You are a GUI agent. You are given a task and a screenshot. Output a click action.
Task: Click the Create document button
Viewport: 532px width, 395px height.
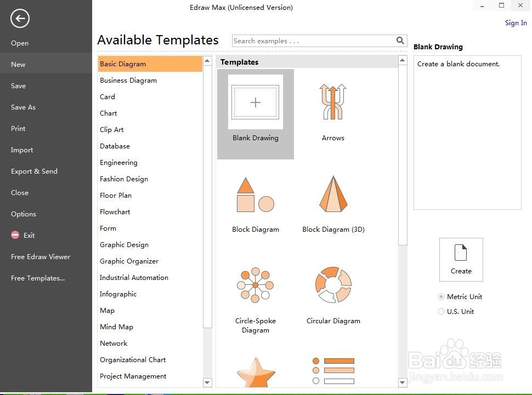coord(461,260)
